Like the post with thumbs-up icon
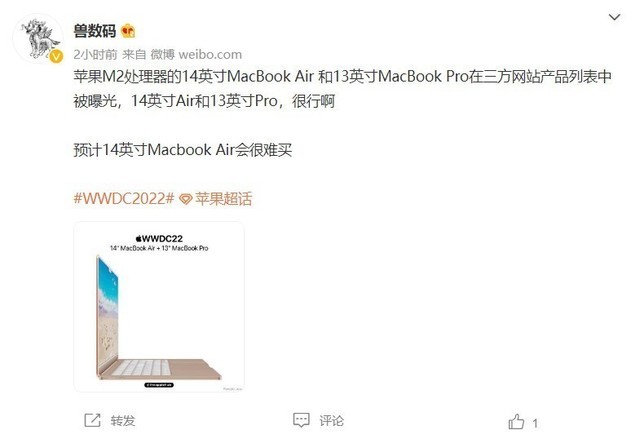The width and height of the screenshot is (640, 439). [516, 421]
